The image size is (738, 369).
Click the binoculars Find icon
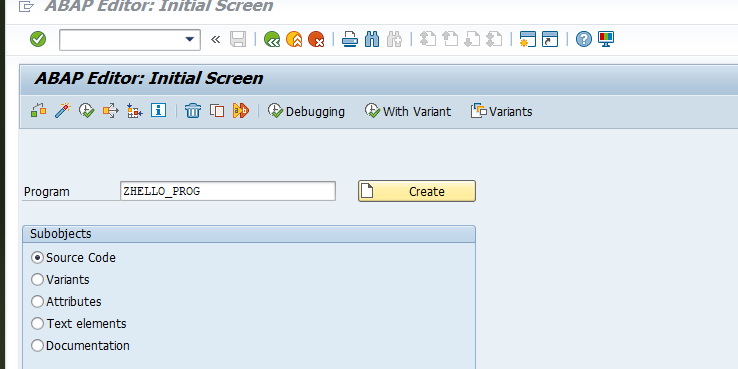[372, 39]
